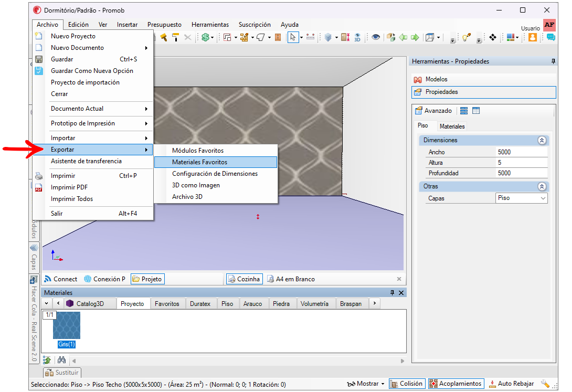Collapse the Dimensiones section
The height and width of the screenshot is (392, 572).
coord(542,141)
